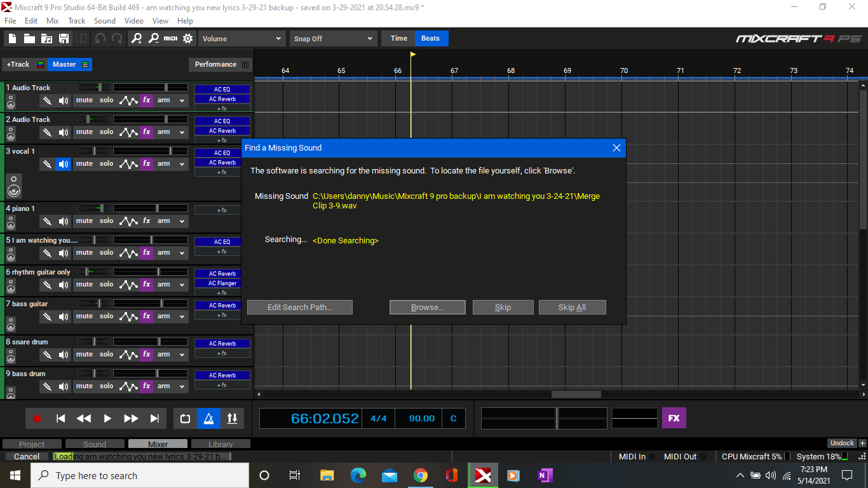Open tuner on track 1 Audio Track
The width and height of the screenshot is (868, 488).
(47, 100)
